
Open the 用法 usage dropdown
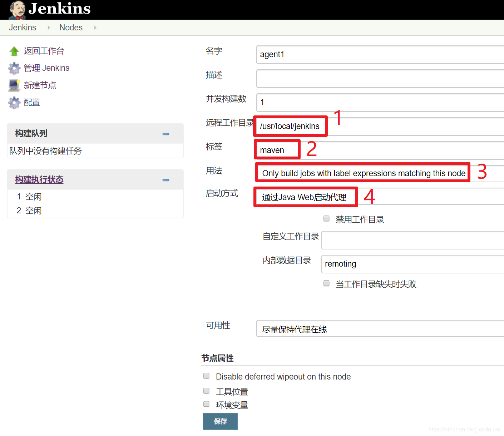(380, 173)
